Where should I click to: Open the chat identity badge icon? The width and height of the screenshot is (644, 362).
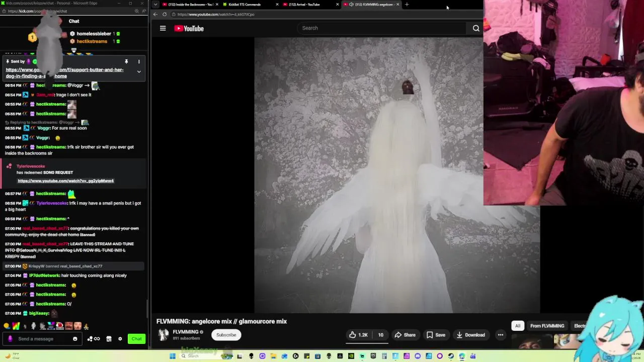tap(10, 339)
